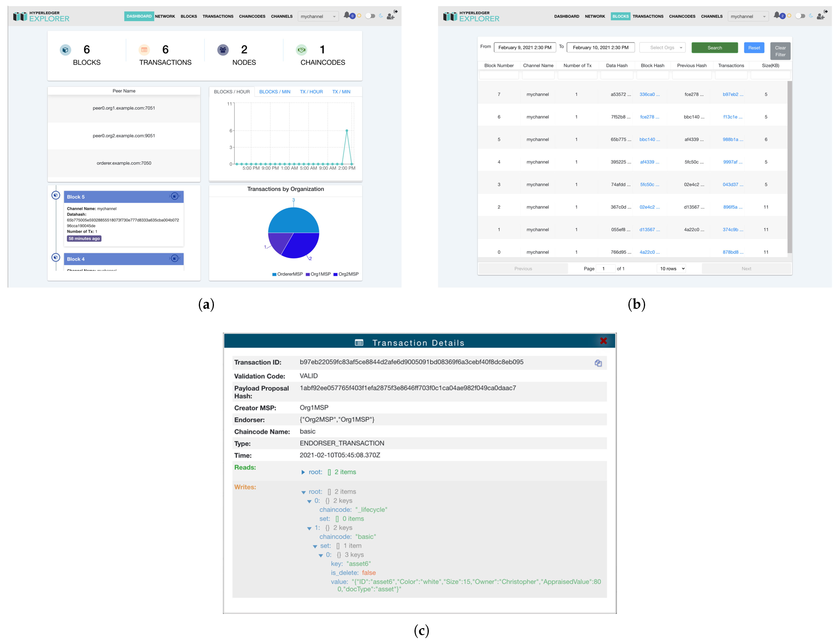Click the purple Nodes stat icon
The height and width of the screenshot is (644, 839).
(x=223, y=50)
